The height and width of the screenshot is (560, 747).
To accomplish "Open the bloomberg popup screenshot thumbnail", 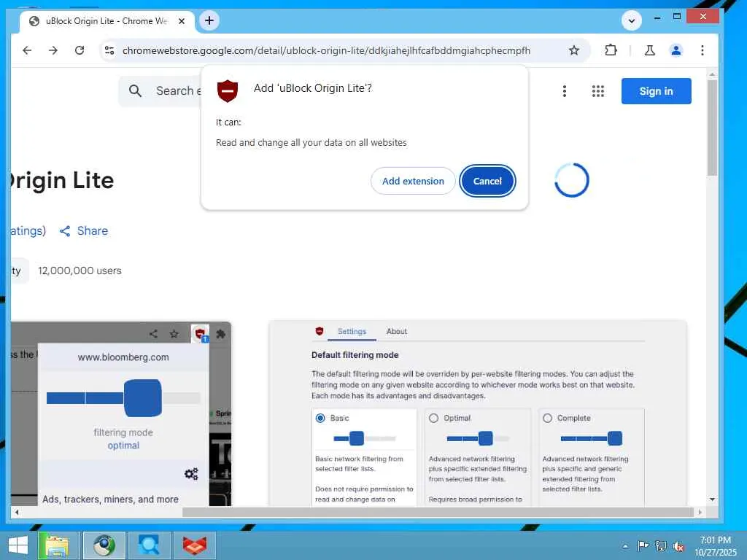I will coord(121,414).
